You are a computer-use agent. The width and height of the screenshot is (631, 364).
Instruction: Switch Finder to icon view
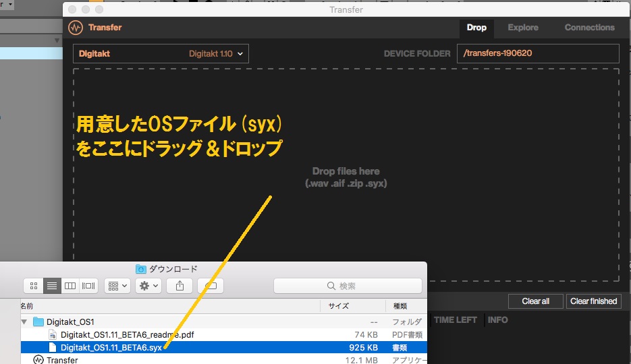pyautogui.click(x=33, y=286)
